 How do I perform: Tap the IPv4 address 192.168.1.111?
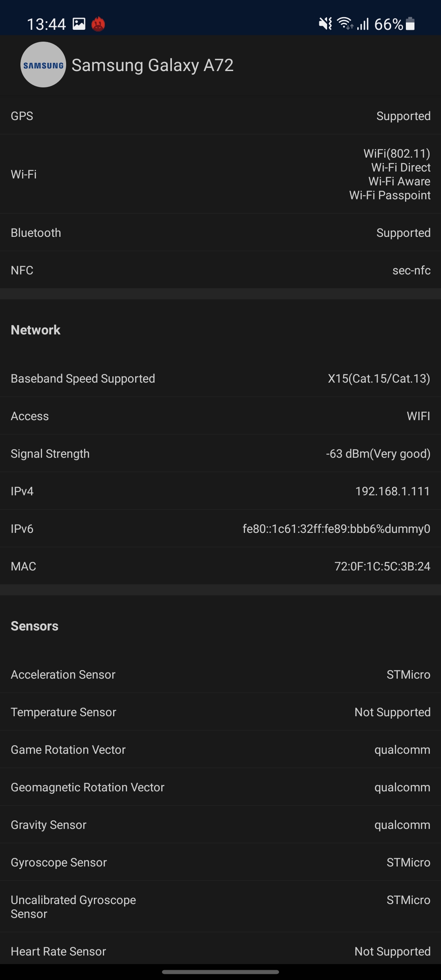pyautogui.click(x=392, y=491)
